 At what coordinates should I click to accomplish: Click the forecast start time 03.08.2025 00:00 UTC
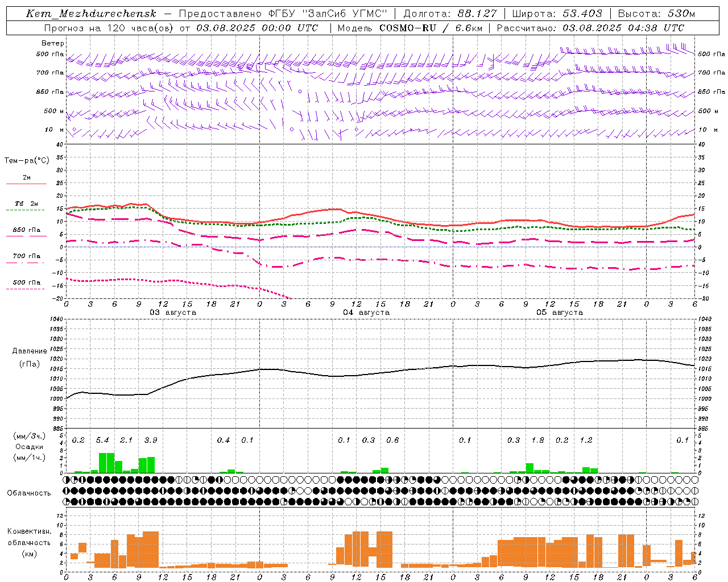[x=257, y=28]
